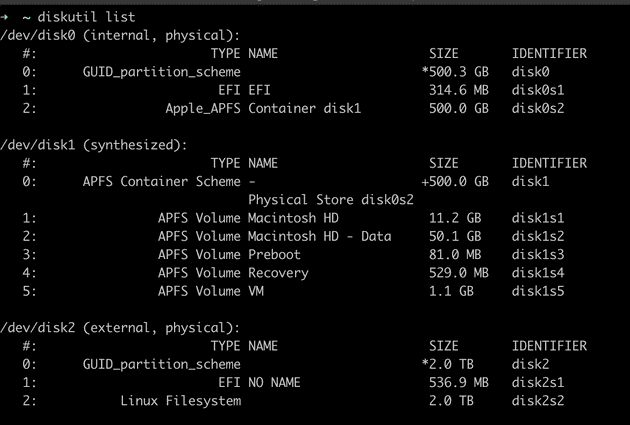Click the prompt arrow before the command
Screen dimensions: 630x425
[4, 17]
